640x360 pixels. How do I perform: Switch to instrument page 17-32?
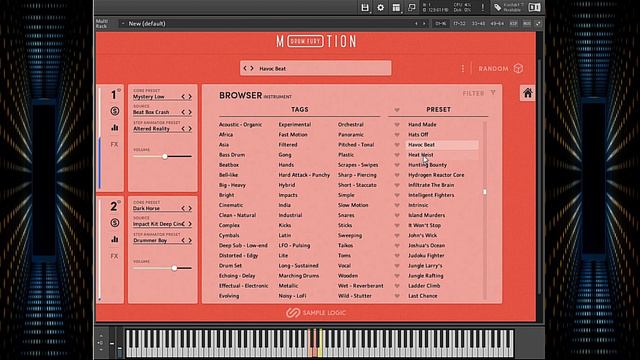[x=459, y=24]
